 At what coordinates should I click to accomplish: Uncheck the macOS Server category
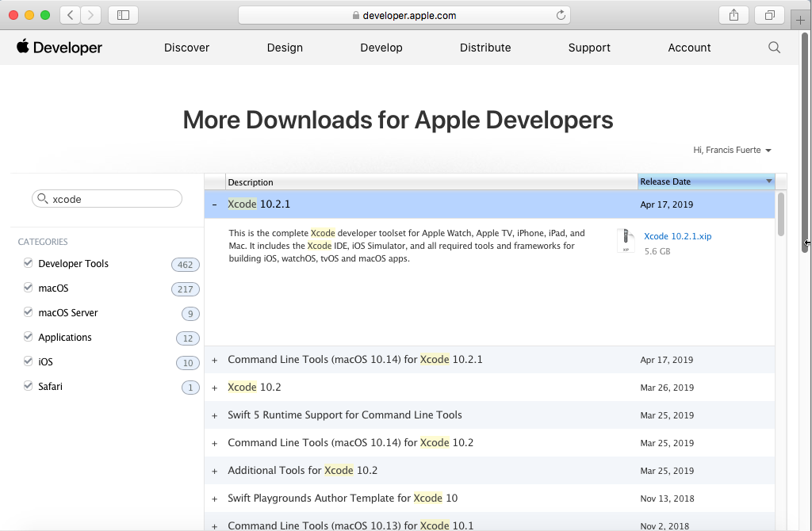point(28,312)
